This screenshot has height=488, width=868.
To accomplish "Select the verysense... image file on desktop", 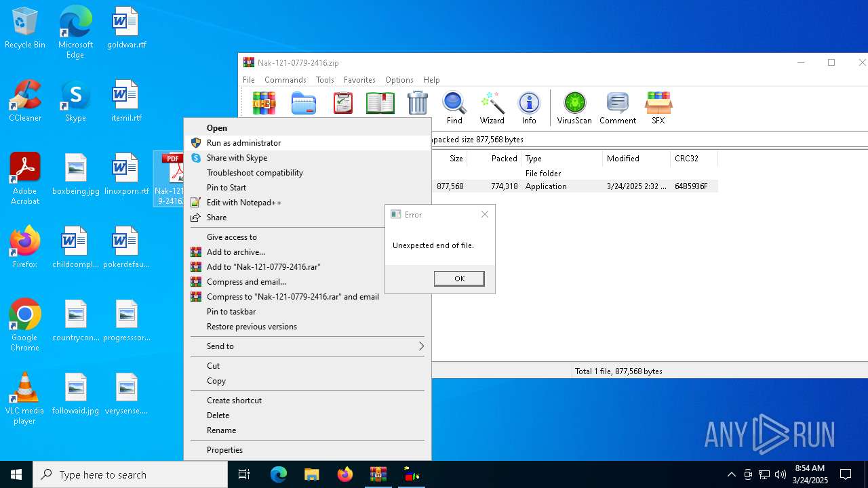I will (126, 394).
